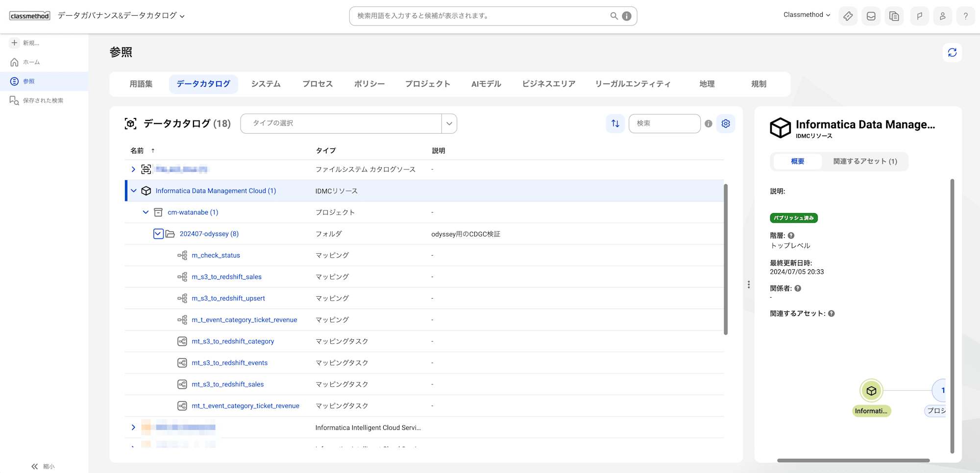Screen dimensions: 980x473
Task: Switch to the 用語集 tab
Action: pyautogui.click(x=141, y=84)
